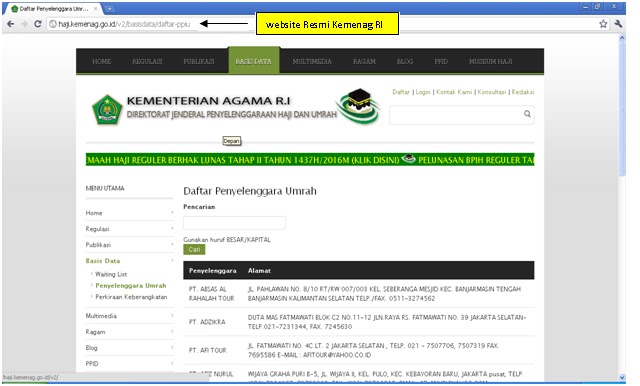Expand the Regulasi sidebar menu arrow
The image size is (640, 386).
(x=172, y=228)
